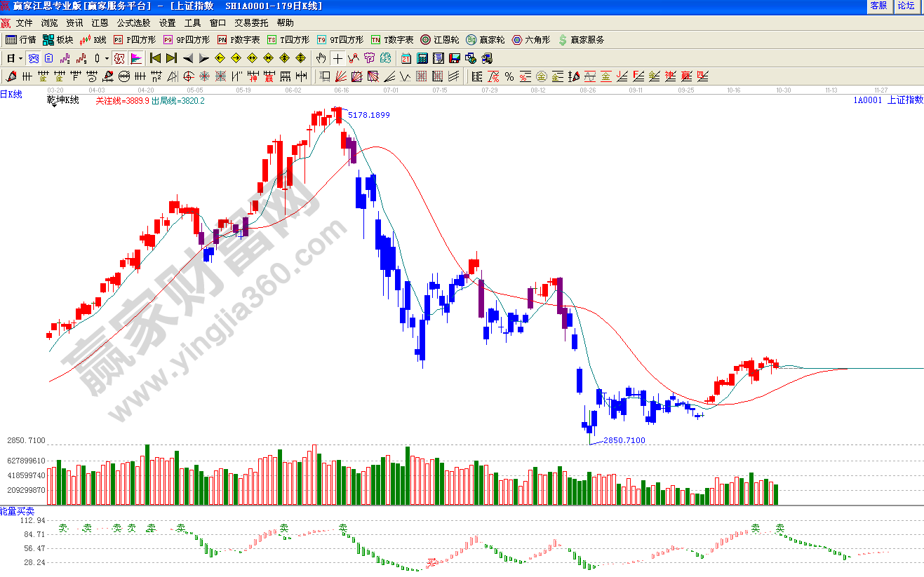The width and height of the screenshot is (924, 577).
Task: Open the 江恩轮 (Gann wheel) tool
Action: (x=440, y=40)
